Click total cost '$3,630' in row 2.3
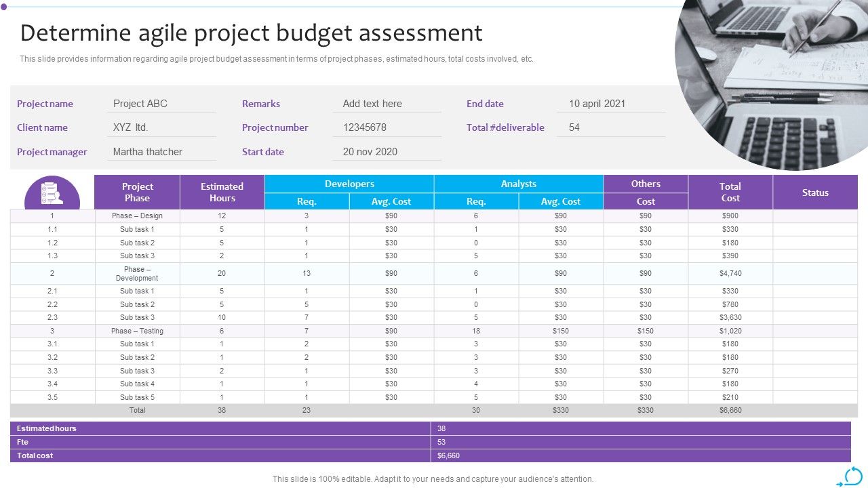The height and width of the screenshot is (488, 868). [x=730, y=317]
